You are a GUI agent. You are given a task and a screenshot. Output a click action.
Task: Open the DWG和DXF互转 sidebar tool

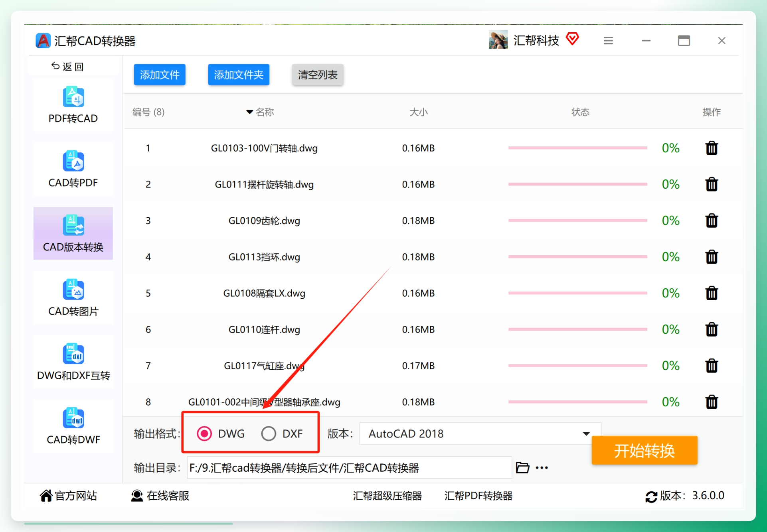coord(73,362)
